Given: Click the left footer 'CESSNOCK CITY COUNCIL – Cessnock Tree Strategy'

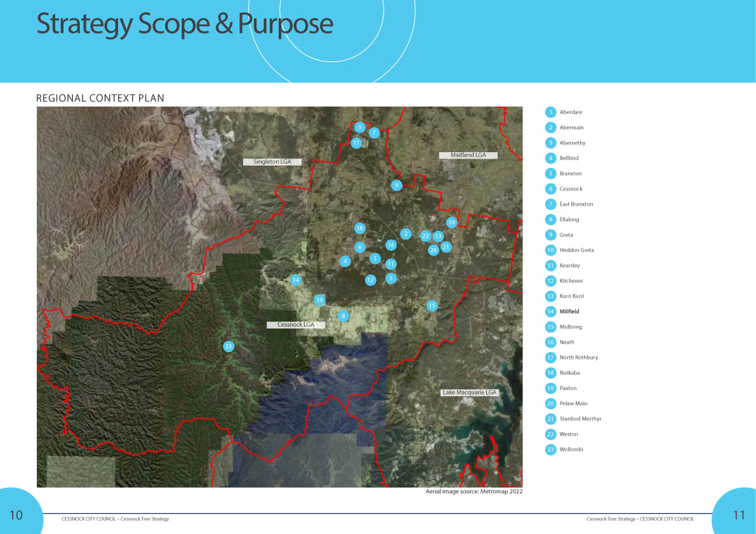Looking at the screenshot, I should coord(116,519).
